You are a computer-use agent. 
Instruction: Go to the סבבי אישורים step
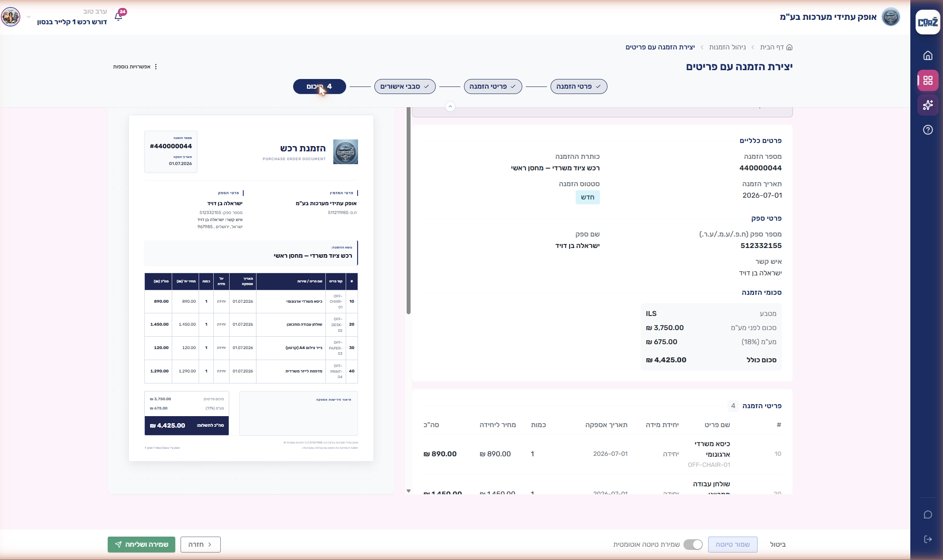tap(405, 86)
